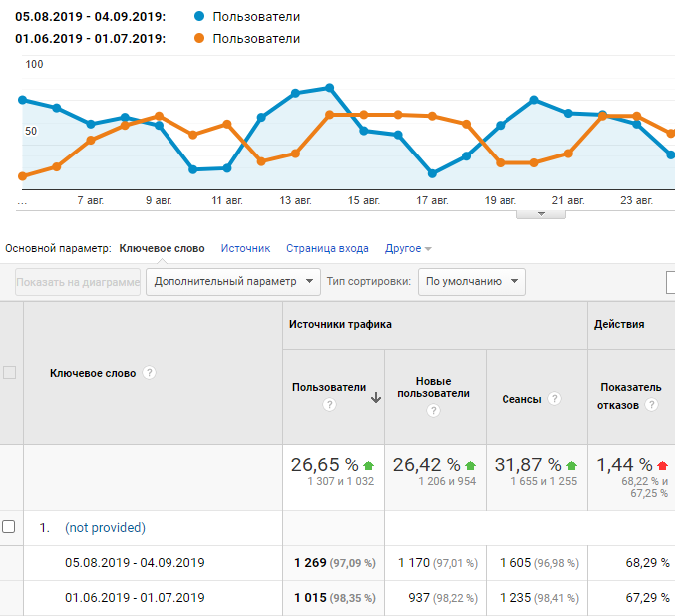675x616 pixels.
Task: Click help icon next to Показатель отказов
Action: point(651,405)
